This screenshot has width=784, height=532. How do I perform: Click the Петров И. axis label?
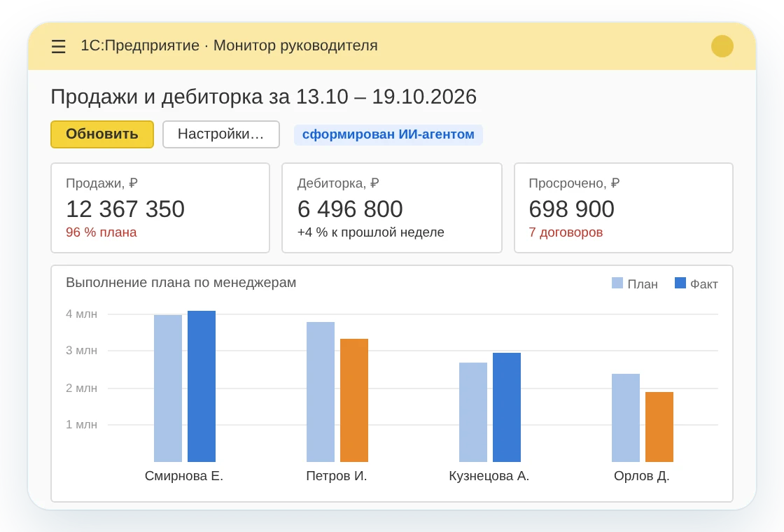[337, 476]
